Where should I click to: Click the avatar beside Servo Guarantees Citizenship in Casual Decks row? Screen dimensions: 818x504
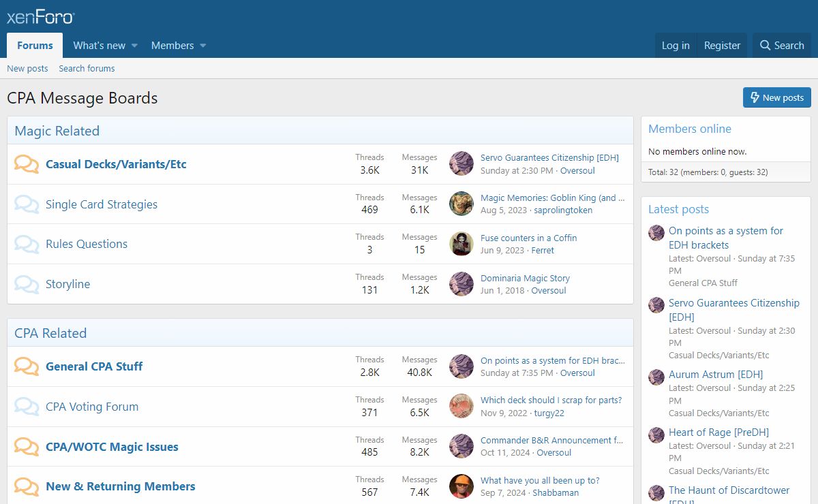(x=461, y=163)
